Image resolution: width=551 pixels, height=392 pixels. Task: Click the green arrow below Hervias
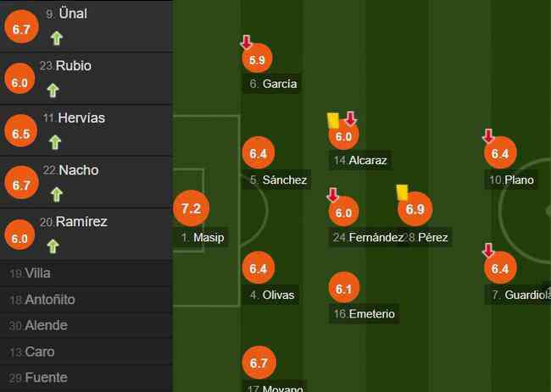(x=55, y=142)
